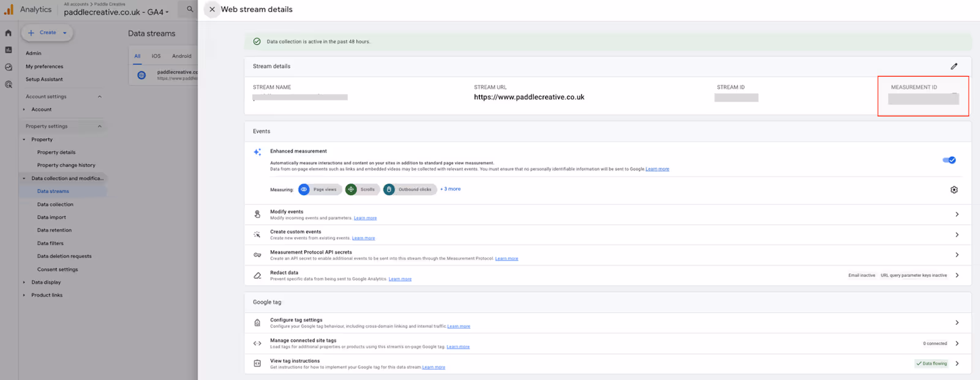The image size is (980, 380).
Task: Toggle Enhanced measurement switch
Action: coord(949,160)
